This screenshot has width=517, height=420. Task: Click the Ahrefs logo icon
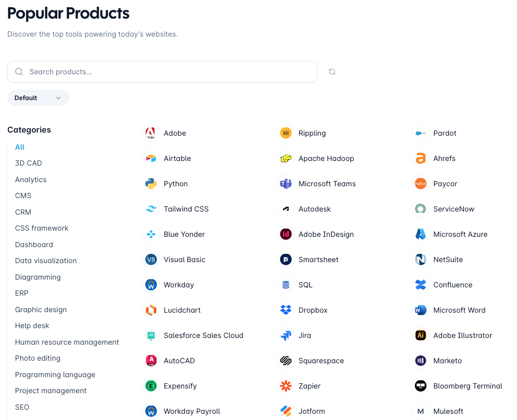tap(421, 158)
